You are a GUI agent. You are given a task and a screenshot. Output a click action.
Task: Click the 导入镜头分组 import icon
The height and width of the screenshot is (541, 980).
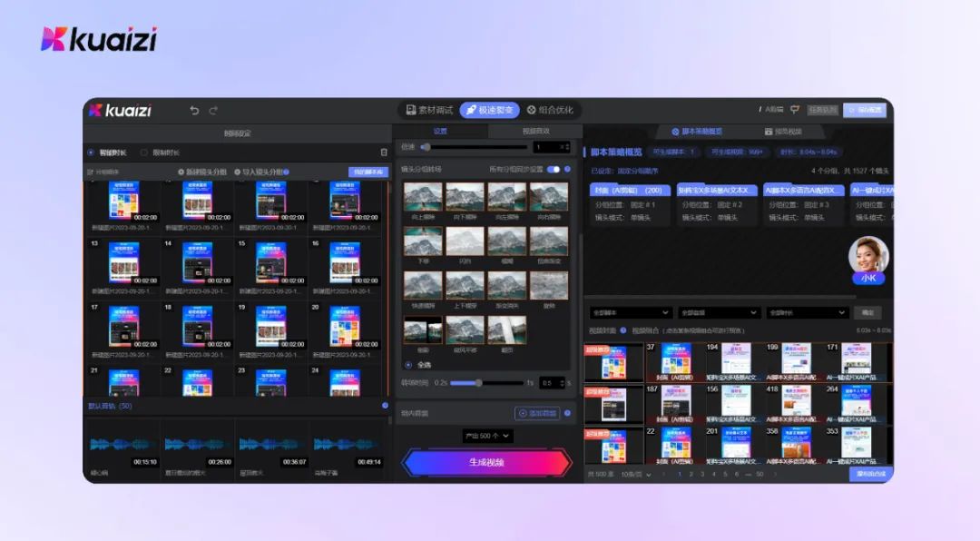click(x=238, y=172)
